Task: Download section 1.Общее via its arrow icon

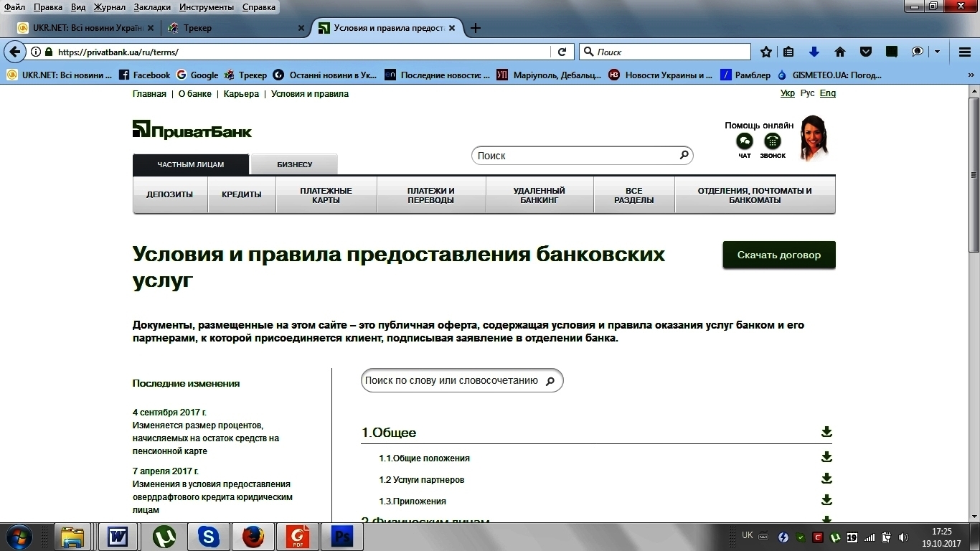Action: (x=826, y=432)
